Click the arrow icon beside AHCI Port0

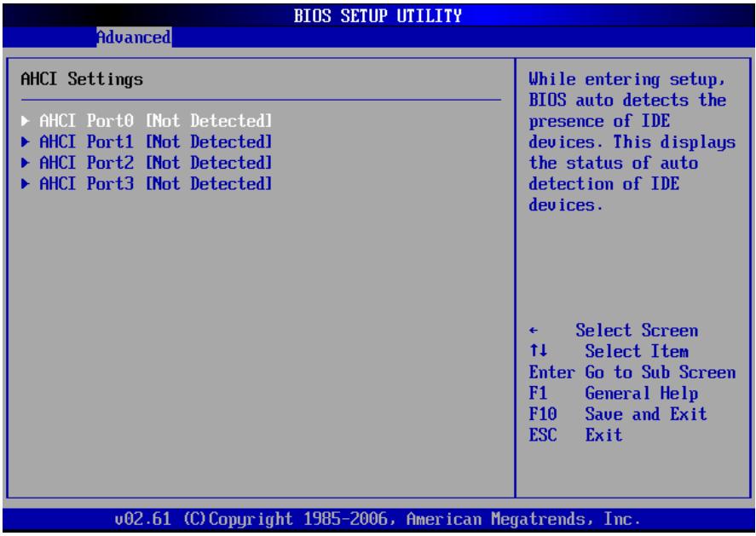25,120
